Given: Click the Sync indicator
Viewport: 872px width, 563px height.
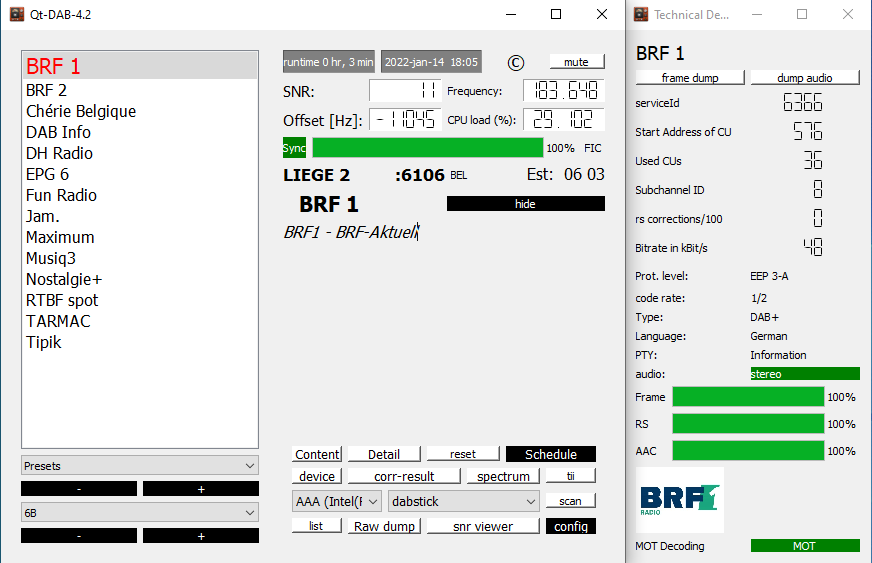Looking at the screenshot, I should point(294,147).
